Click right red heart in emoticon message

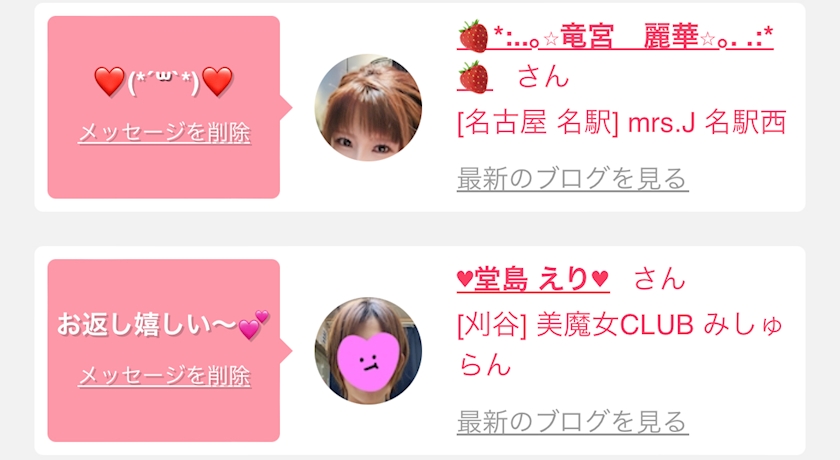point(218,81)
